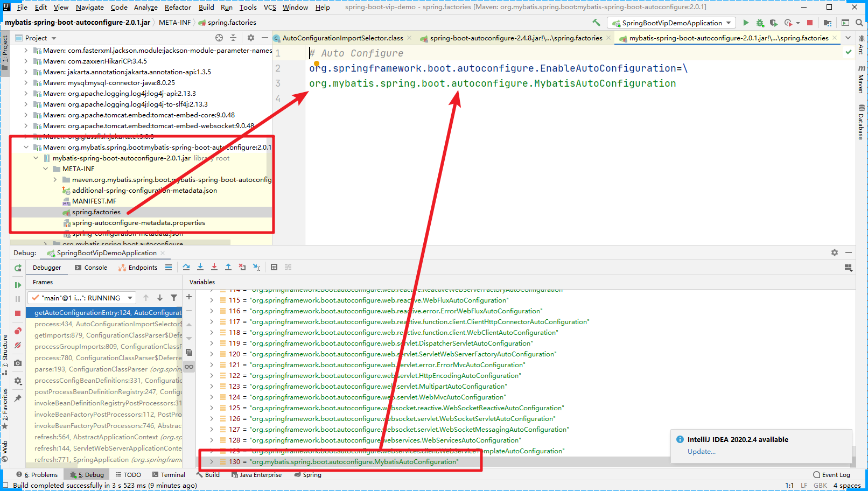The width and height of the screenshot is (868, 491).
Task: Open Project Structure icon in main toolbar
Action: (x=828, y=23)
